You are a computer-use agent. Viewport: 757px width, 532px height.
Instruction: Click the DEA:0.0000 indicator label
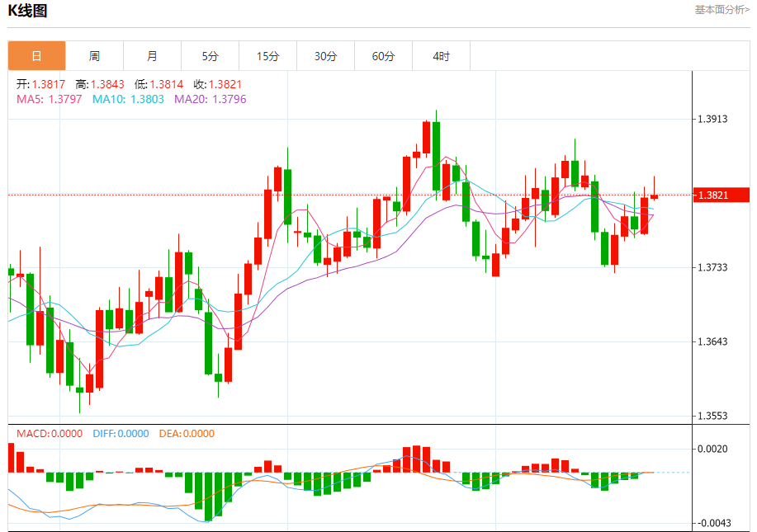(187, 434)
